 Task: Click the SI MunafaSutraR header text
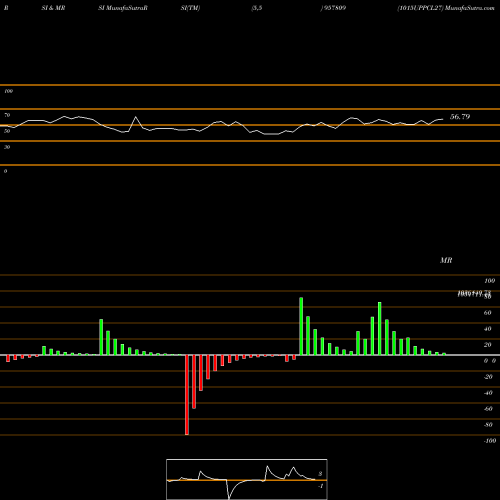coord(123,8)
